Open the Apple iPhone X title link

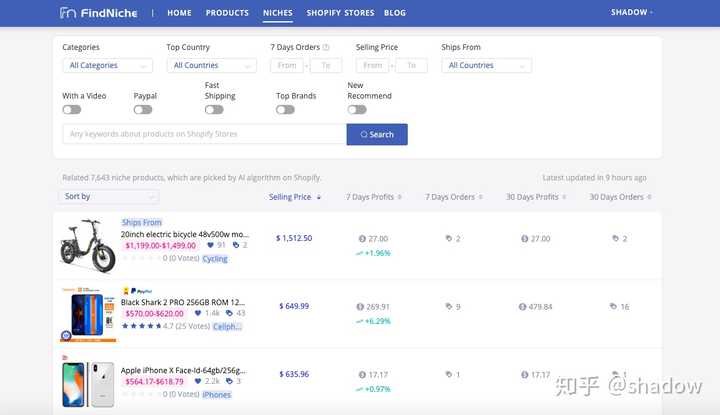(x=183, y=370)
